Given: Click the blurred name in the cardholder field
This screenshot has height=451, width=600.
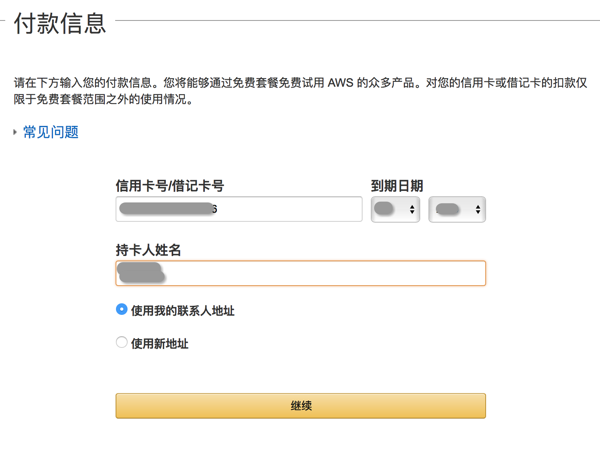Looking at the screenshot, I should (142, 271).
